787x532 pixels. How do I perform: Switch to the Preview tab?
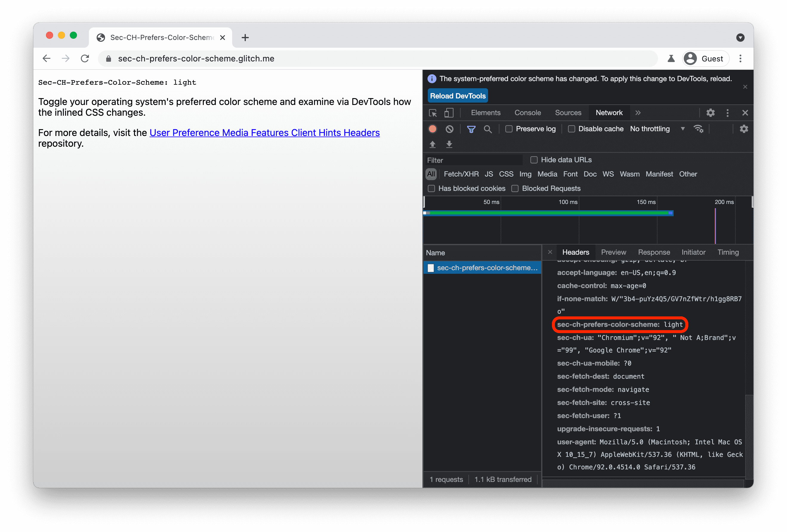[614, 252]
